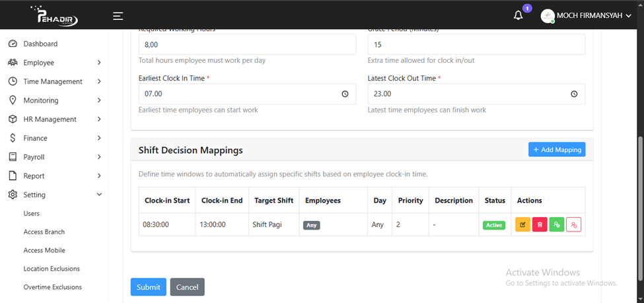Go to Dashboard in the sidebar
This screenshot has width=644, height=303.
pos(40,44)
